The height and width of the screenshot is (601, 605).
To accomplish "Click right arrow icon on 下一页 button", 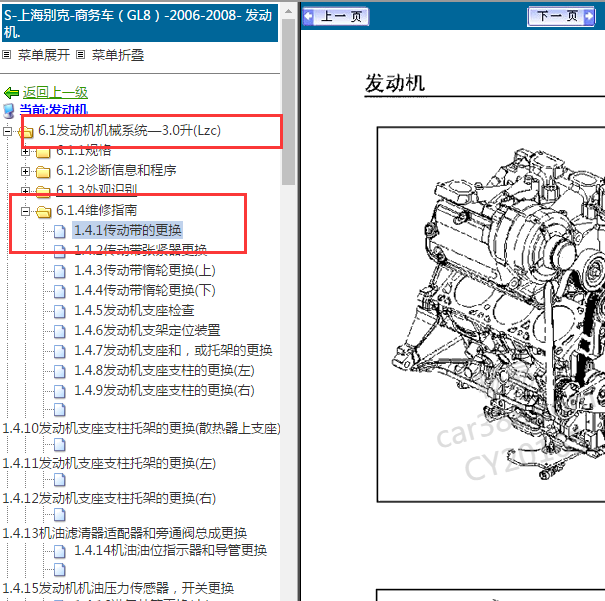I will pyautogui.click(x=589, y=16).
